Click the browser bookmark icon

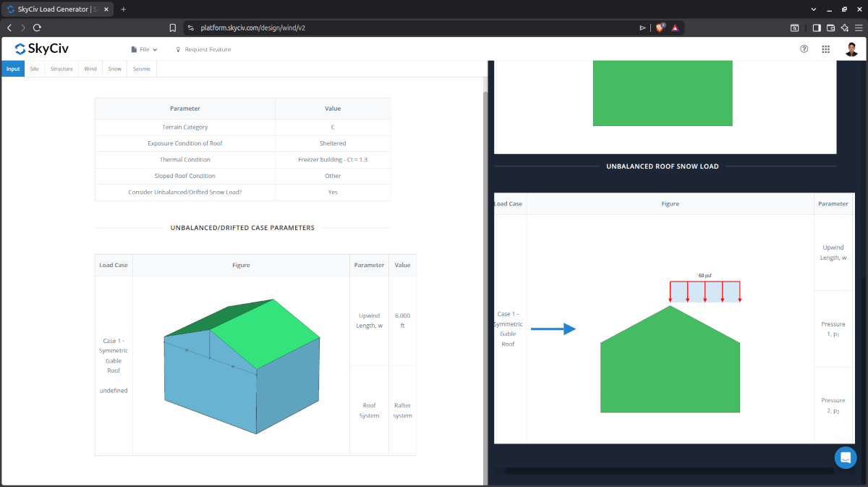(x=172, y=27)
